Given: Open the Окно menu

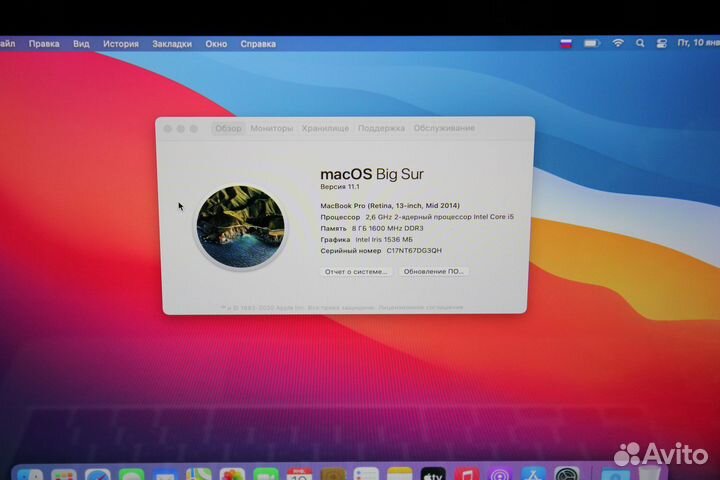Looking at the screenshot, I should 216,44.
